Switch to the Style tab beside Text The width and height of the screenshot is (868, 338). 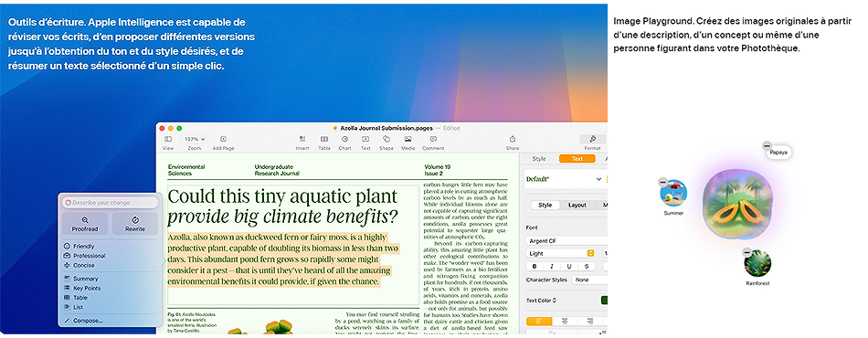539,159
